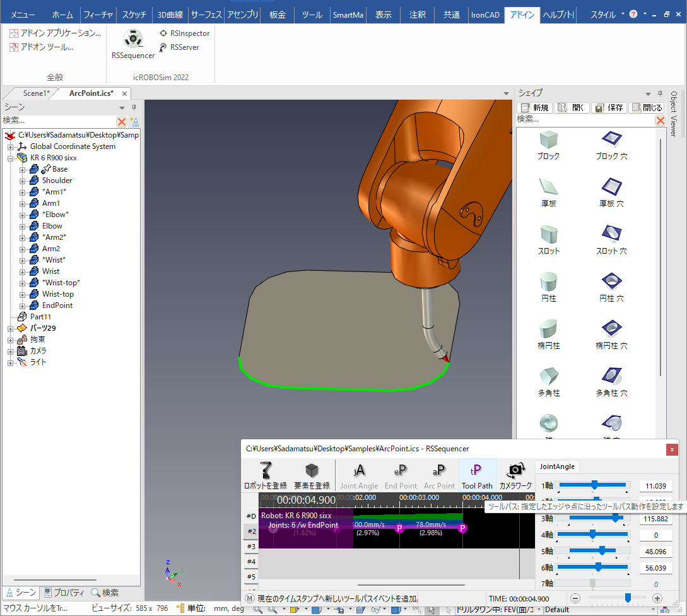The width and height of the screenshot is (687, 616).
Task: Switch to the Scene1 document tab
Action: point(35,93)
